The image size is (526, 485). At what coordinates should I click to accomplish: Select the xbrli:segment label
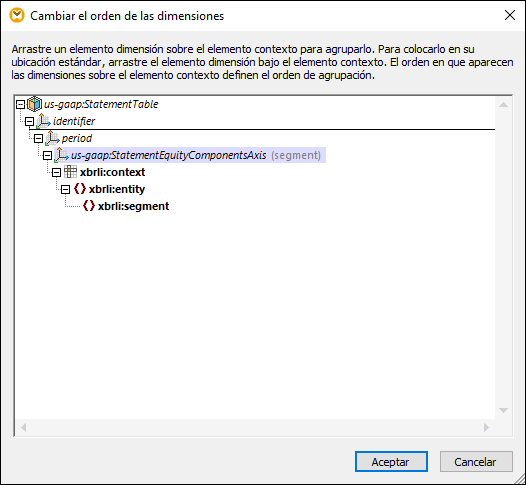coord(134,206)
